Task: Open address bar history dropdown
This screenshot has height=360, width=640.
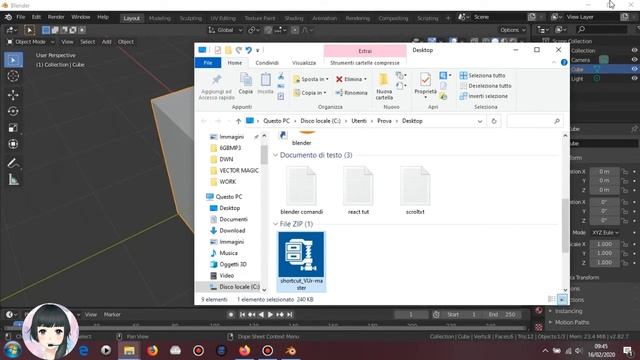Action: coord(480,121)
